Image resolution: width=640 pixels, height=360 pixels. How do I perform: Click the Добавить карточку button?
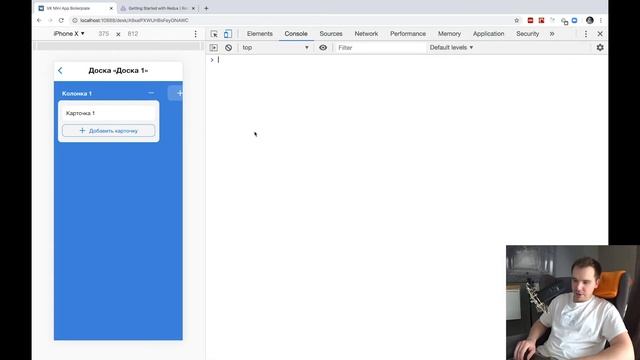(x=109, y=131)
